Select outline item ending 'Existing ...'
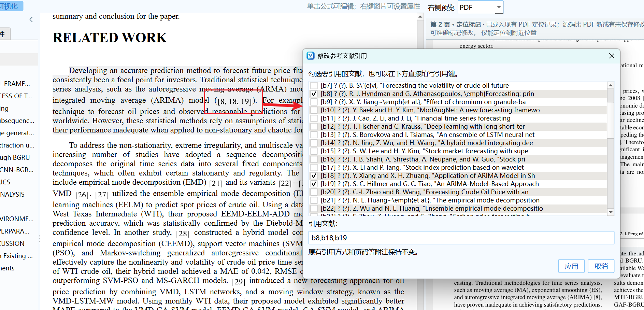The width and height of the screenshot is (644, 310). pos(17,256)
